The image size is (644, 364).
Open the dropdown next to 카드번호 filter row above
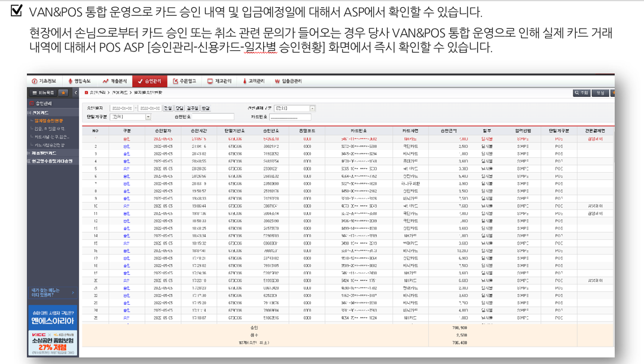[x=312, y=108]
